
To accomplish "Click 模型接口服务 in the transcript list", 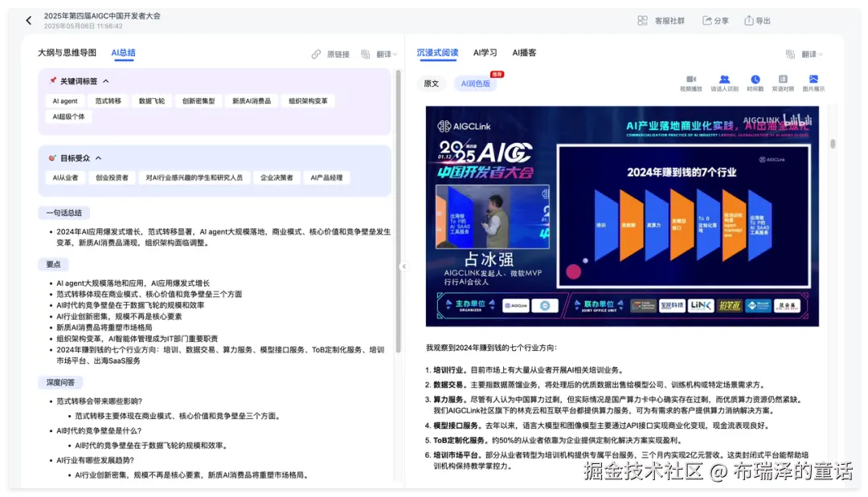I will click(457, 426).
